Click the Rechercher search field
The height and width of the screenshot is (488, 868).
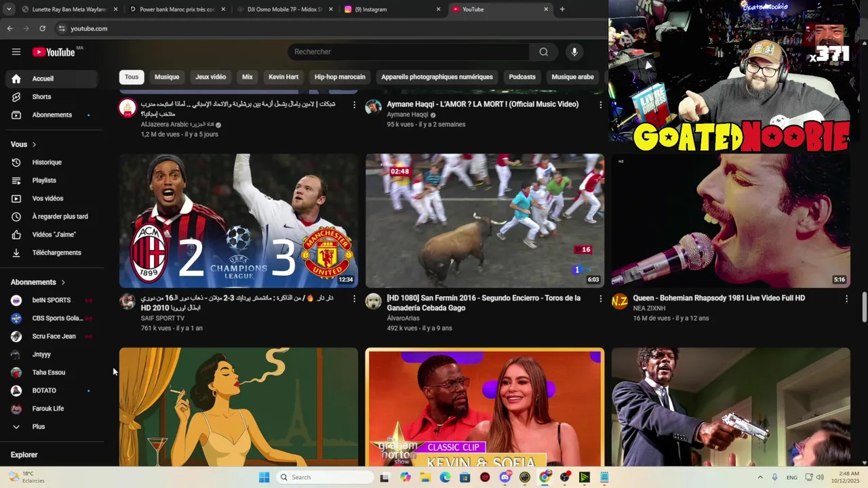[x=408, y=52]
